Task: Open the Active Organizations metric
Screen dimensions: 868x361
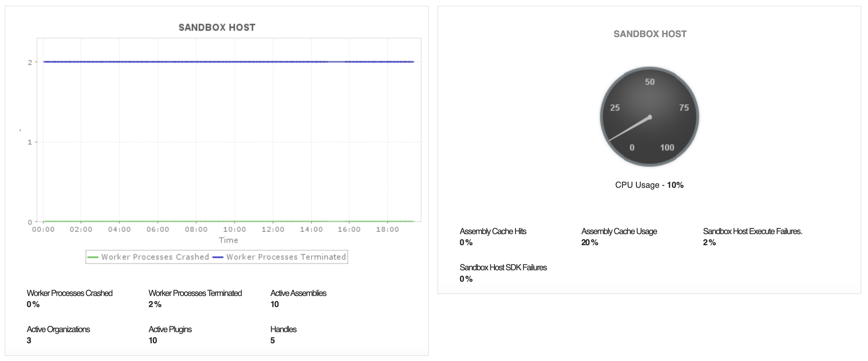Action: (x=58, y=329)
